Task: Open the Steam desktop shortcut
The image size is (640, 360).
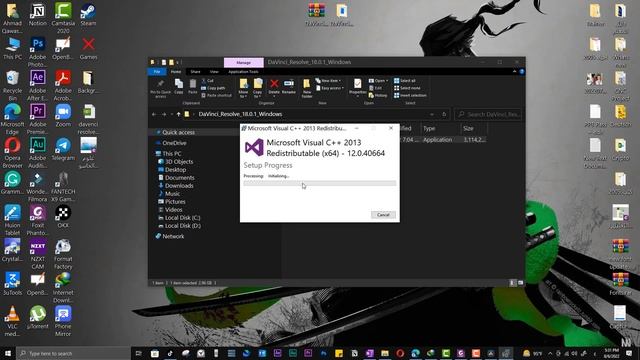Action: pyautogui.click(x=88, y=15)
